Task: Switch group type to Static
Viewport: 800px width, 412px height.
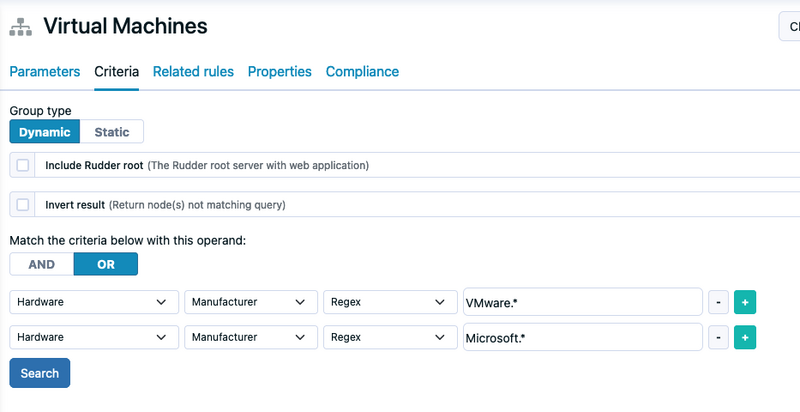Action: (112, 132)
